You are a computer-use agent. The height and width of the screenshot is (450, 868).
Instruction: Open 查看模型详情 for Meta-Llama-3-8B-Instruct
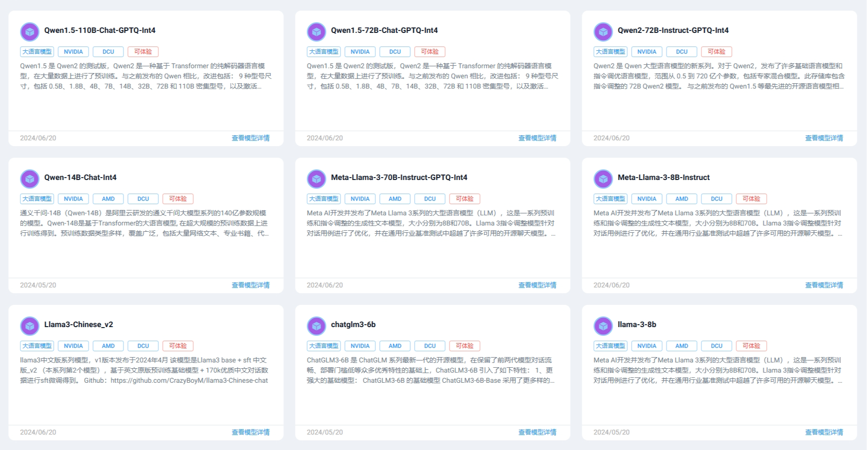tap(824, 285)
